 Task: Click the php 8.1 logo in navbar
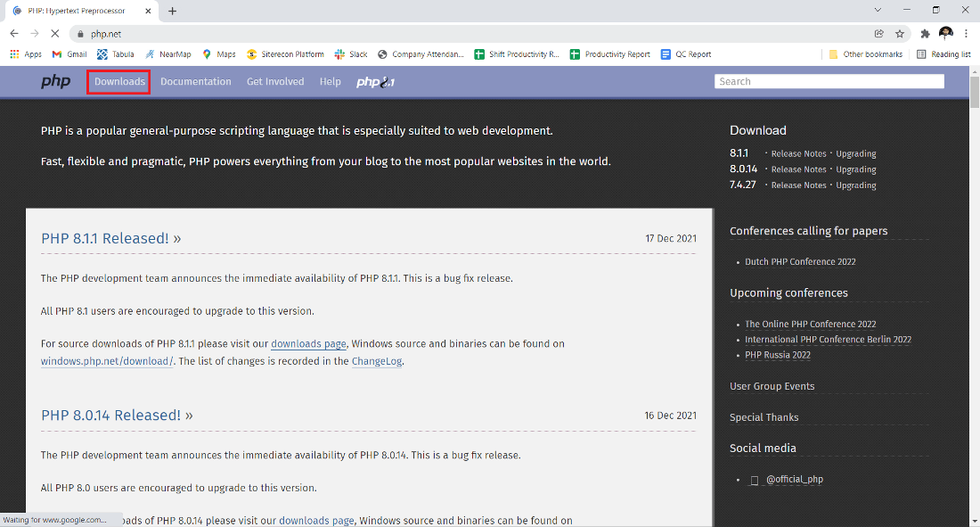(376, 81)
